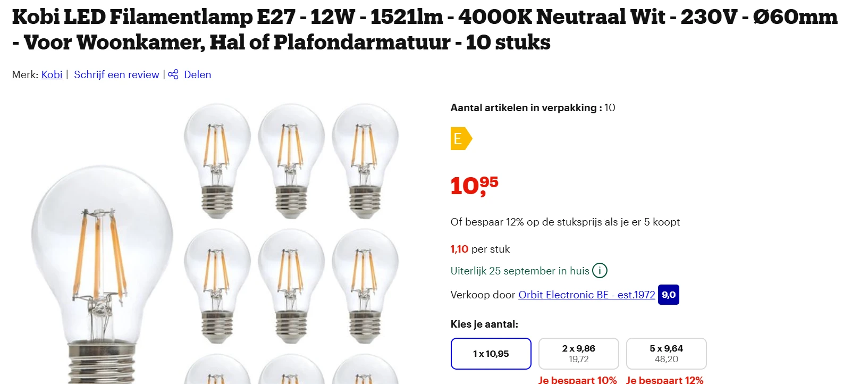
Task: Click the Uiterlijk 25 september in huis text
Action: click(x=519, y=271)
